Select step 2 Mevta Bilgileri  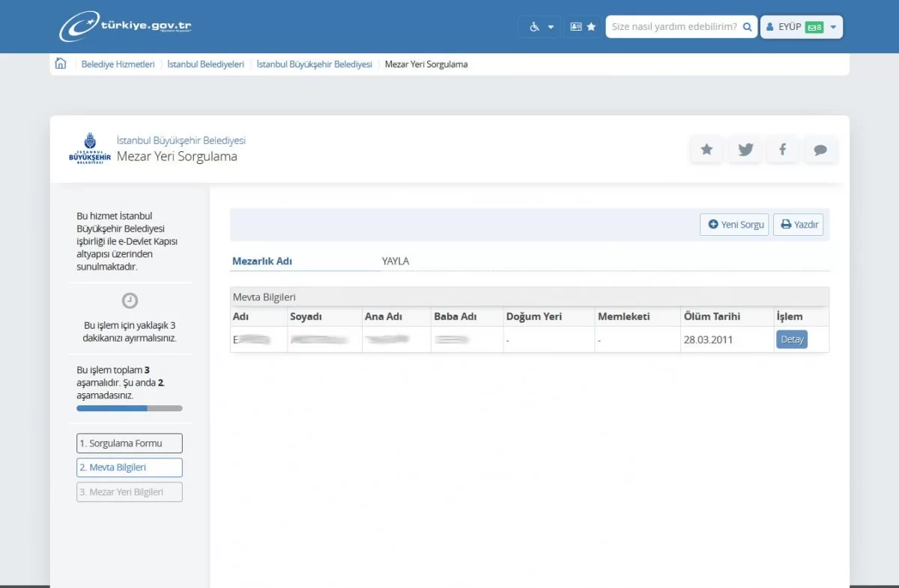130,467
